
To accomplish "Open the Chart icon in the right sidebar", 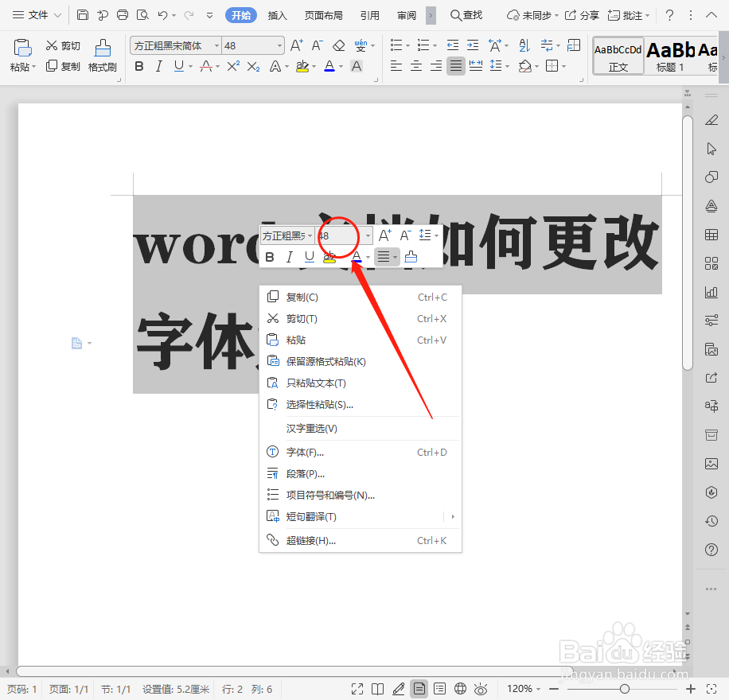I will click(x=711, y=292).
